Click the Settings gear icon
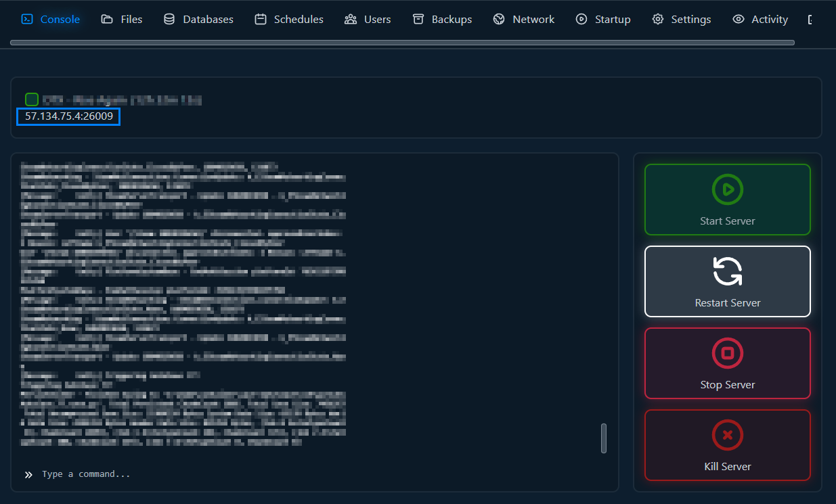The width and height of the screenshot is (836, 504). click(x=658, y=20)
